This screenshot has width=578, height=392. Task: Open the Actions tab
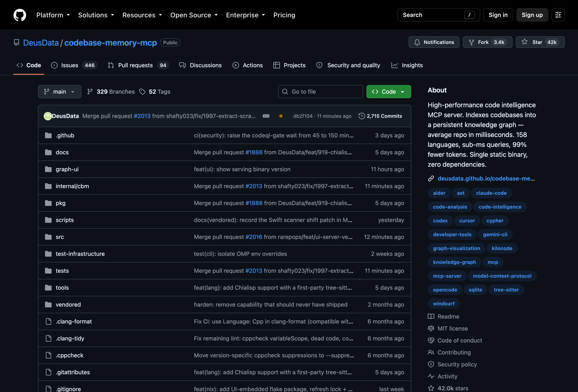[x=247, y=65]
